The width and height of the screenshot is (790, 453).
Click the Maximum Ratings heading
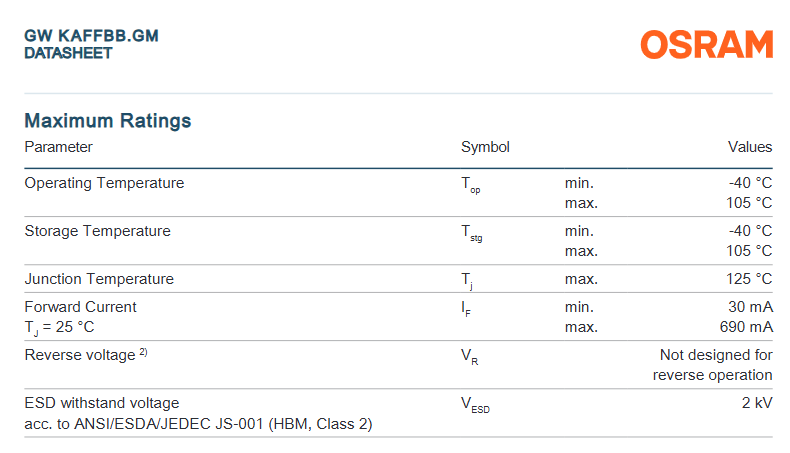point(107,121)
